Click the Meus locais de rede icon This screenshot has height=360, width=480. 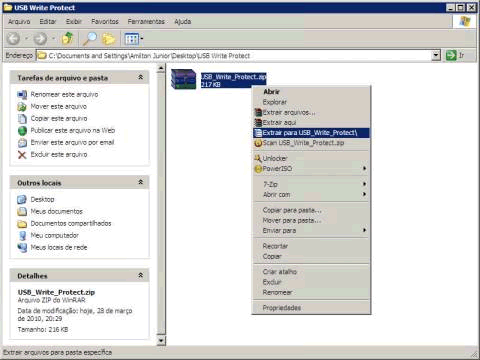pos(22,247)
